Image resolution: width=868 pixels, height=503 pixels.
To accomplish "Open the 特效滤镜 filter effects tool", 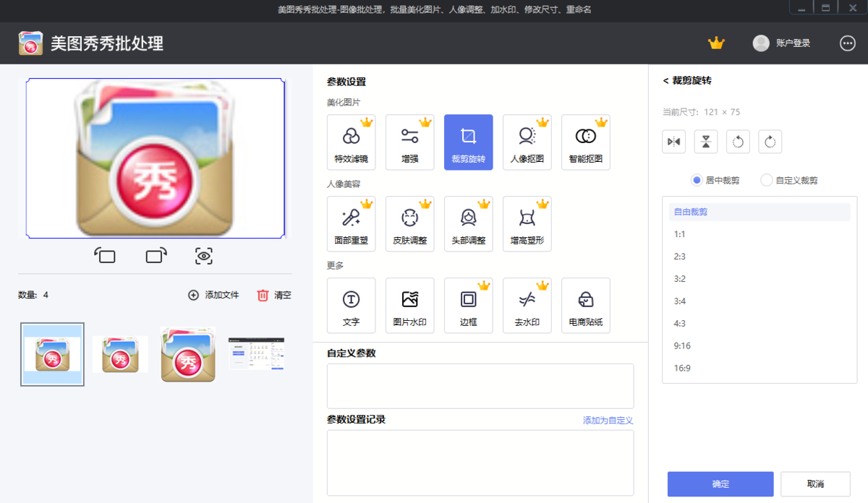I will (351, 142).
